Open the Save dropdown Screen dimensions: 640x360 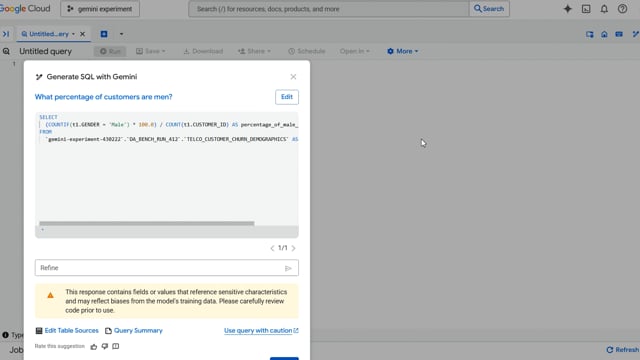click(151, 51)
